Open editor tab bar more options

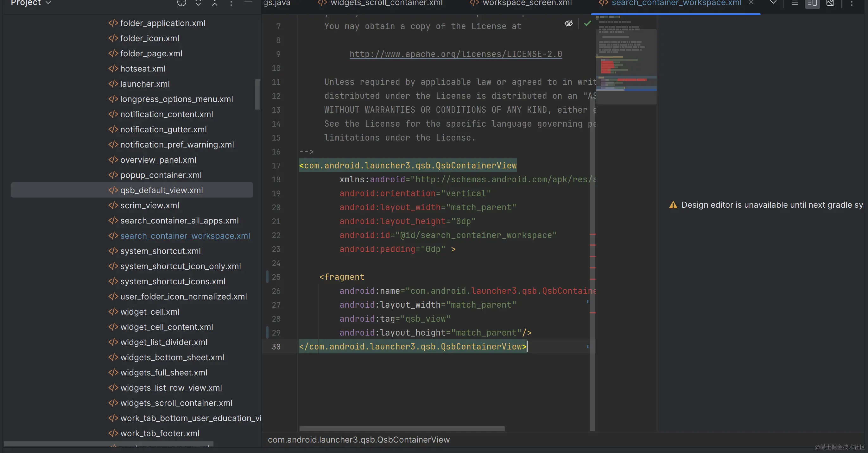(x=852, y=3)
